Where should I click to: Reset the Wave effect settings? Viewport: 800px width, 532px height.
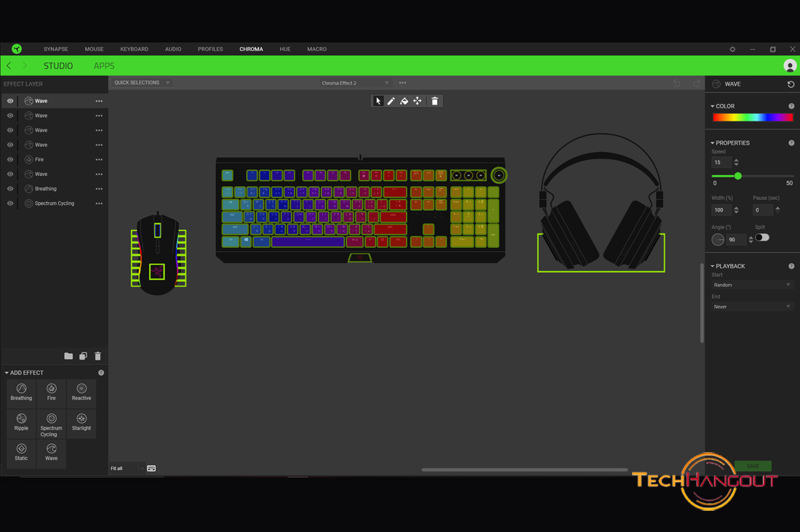tap(791, 84)
